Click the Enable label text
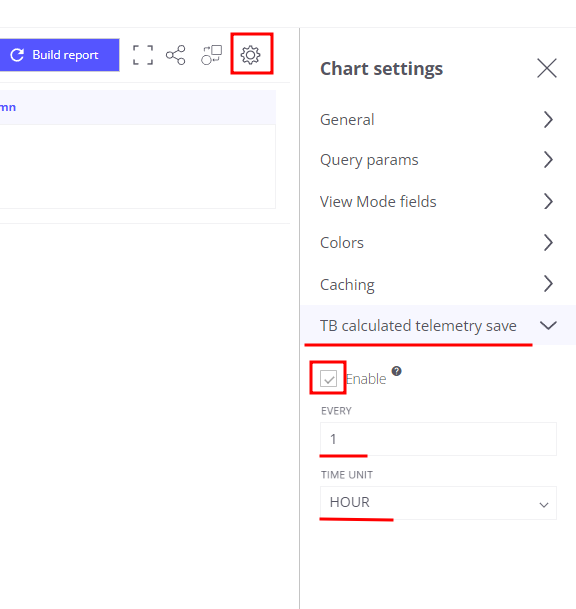 pos(366,379)
